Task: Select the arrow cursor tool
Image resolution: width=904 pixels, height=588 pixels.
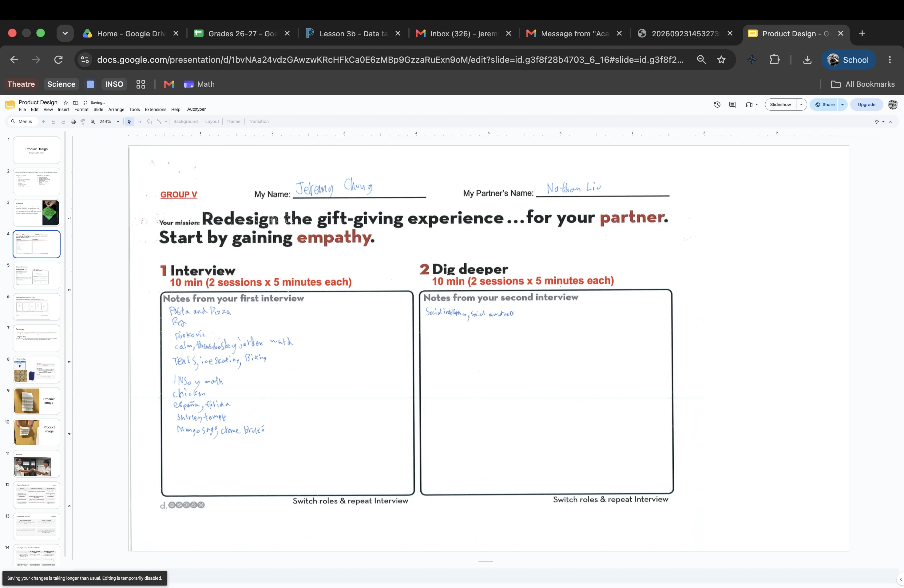Action: pos(129,122)
